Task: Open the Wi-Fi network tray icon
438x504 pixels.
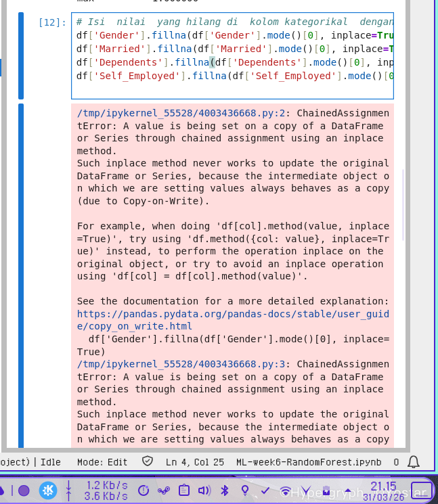Action: (x=285, y=491)
